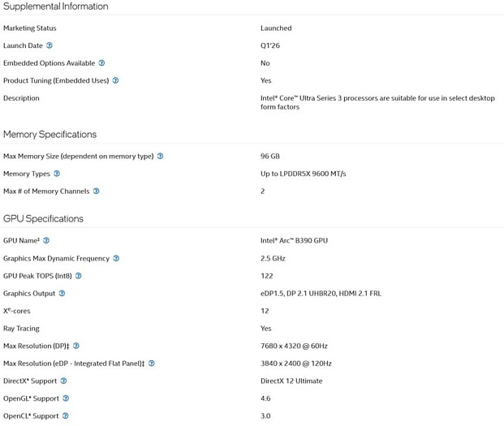
Task: Click the Supplemental Information heading
Action: [56, 6]
